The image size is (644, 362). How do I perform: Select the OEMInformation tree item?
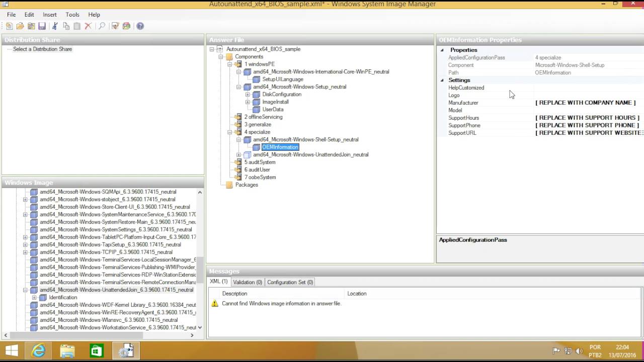[280, 147]
